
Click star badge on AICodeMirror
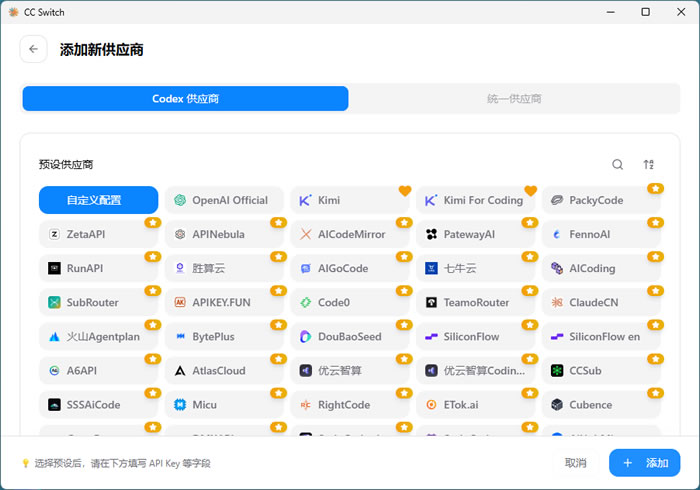(404, 222)
